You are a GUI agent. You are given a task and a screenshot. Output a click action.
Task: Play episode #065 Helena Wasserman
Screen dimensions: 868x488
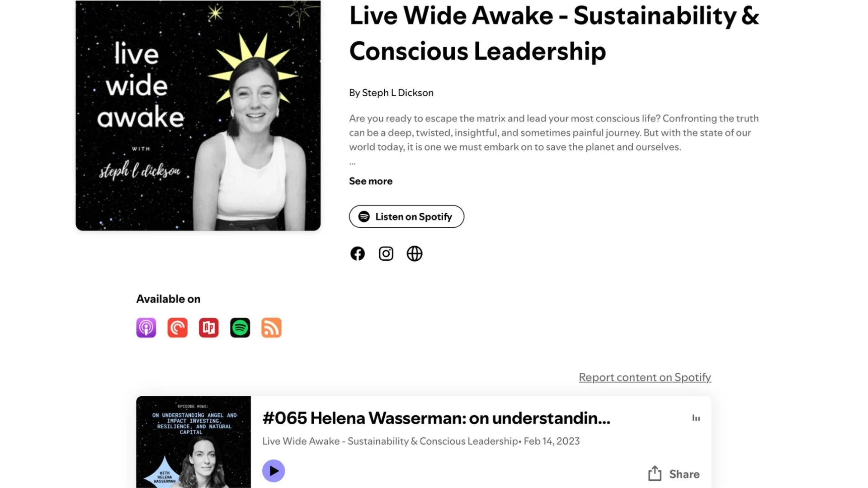(274, 471)
